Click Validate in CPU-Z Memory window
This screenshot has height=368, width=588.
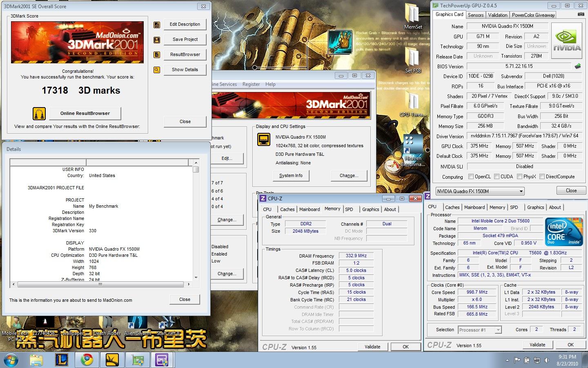(x=372, y=347)
